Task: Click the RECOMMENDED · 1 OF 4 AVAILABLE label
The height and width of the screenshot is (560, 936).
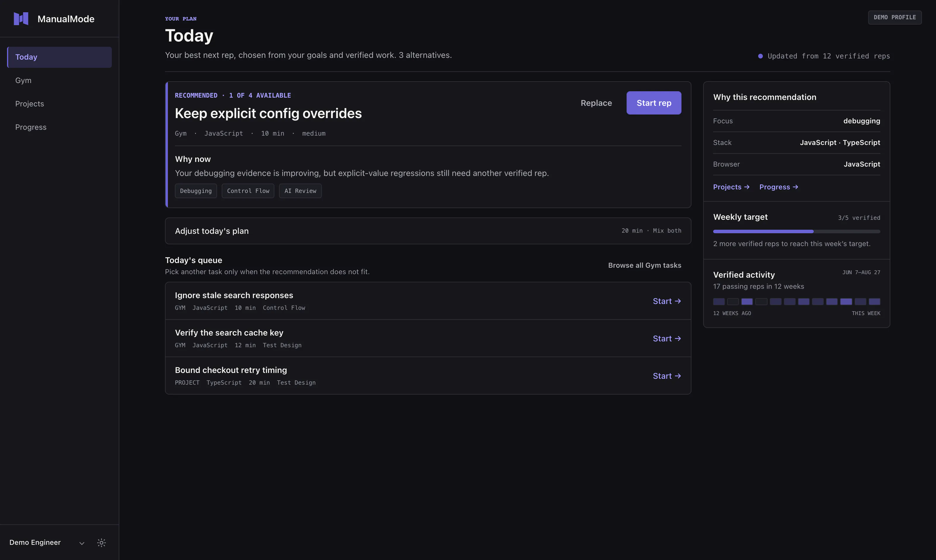Action: point(233,95)
